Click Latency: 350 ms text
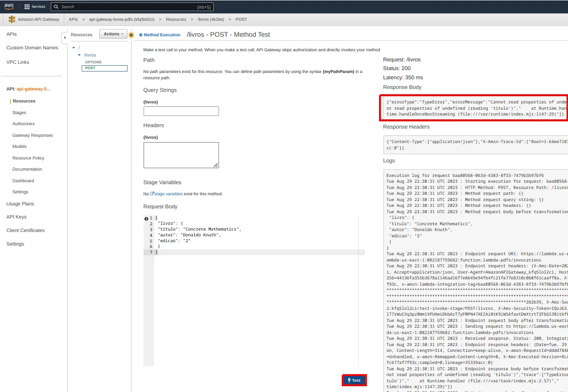568x392 pixels. click(x=403, y=77)
